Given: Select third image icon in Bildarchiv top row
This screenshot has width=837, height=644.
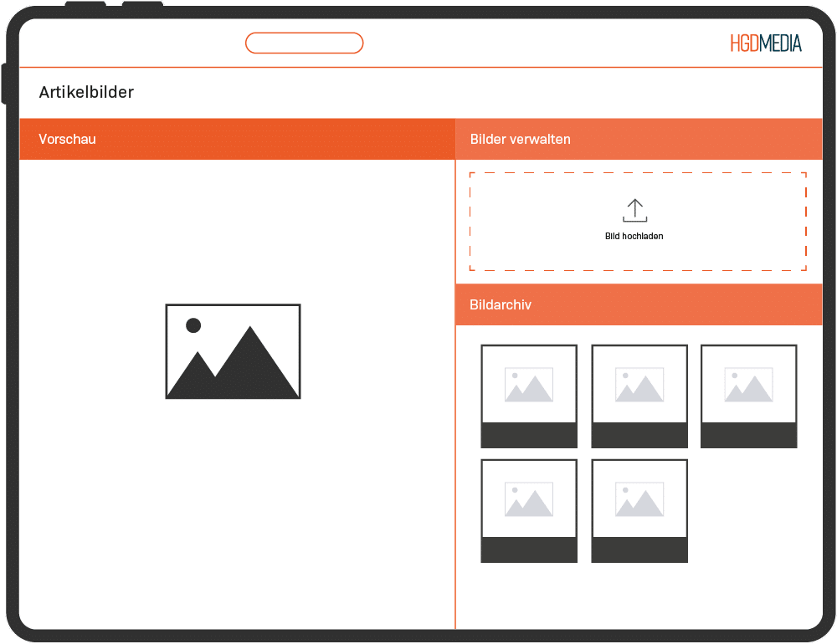Looking at the screenshot, I should (x=748, y=385).
